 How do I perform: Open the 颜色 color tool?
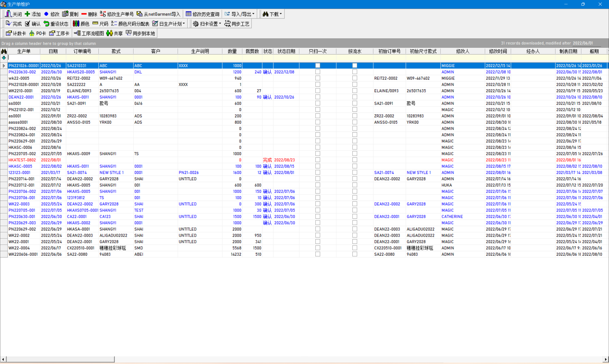[81, 23]
